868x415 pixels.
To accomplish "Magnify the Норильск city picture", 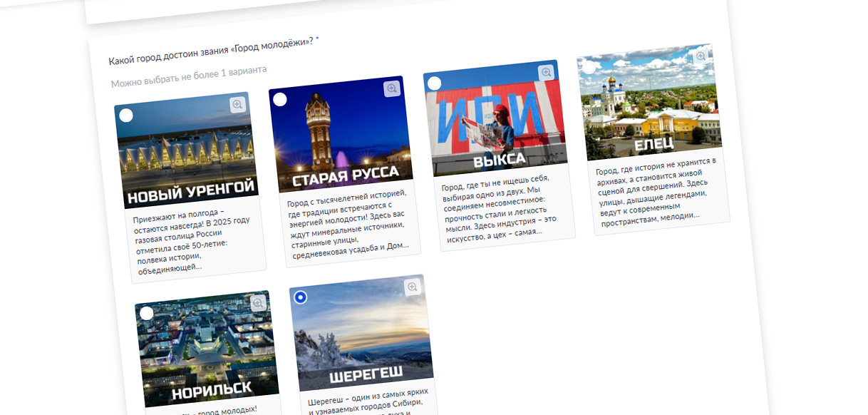I will [258, 303].
